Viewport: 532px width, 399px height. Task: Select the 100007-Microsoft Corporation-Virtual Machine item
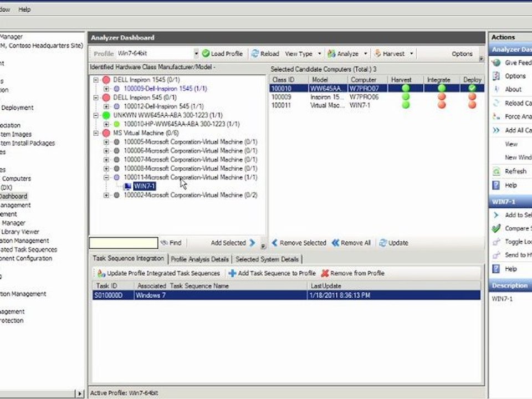coord(190,160)
